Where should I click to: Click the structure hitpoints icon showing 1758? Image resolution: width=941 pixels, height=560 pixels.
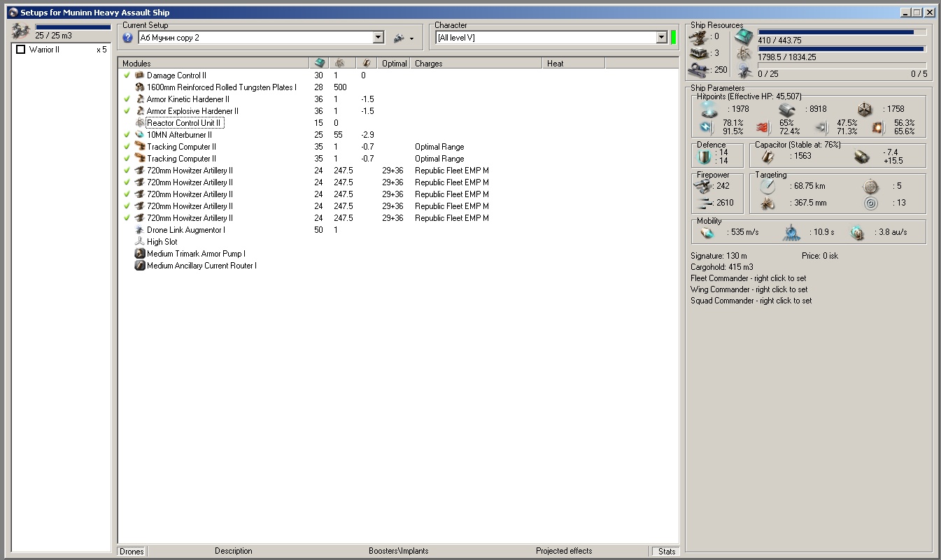[x=865, y=109]
